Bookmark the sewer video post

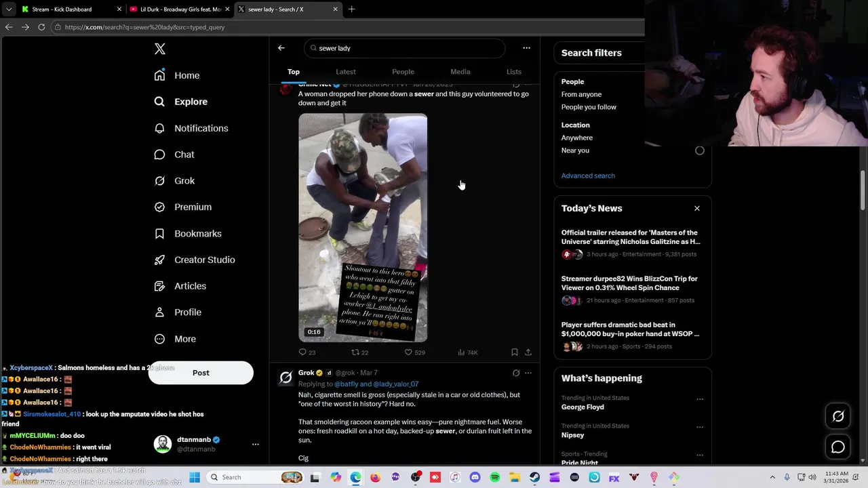point(515,352)
